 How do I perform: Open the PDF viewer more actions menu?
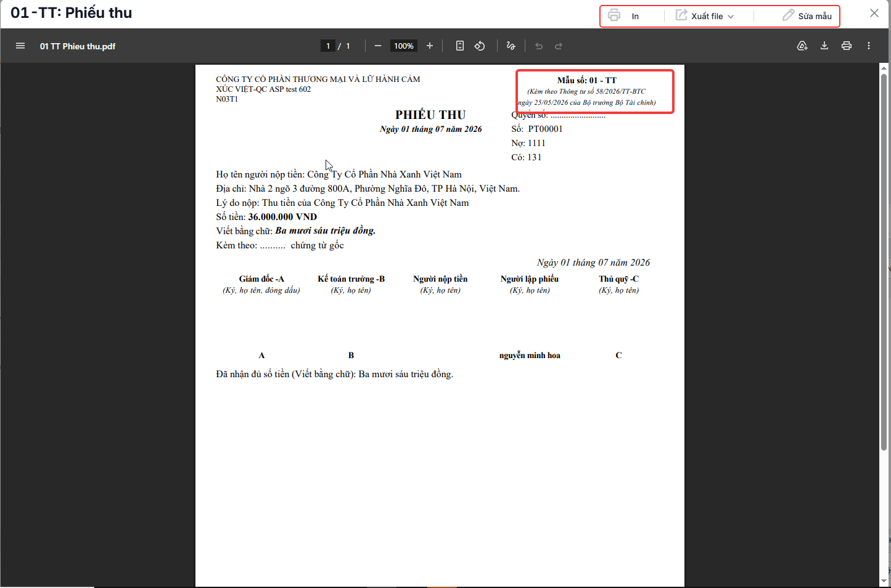click(869, 46)
